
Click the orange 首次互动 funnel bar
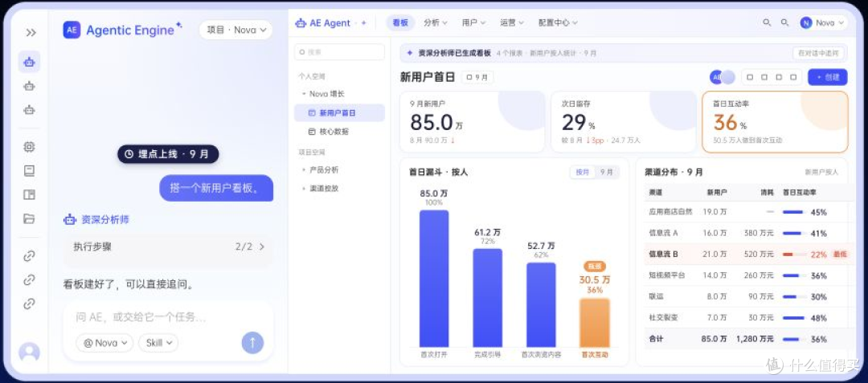pos(595,323)
